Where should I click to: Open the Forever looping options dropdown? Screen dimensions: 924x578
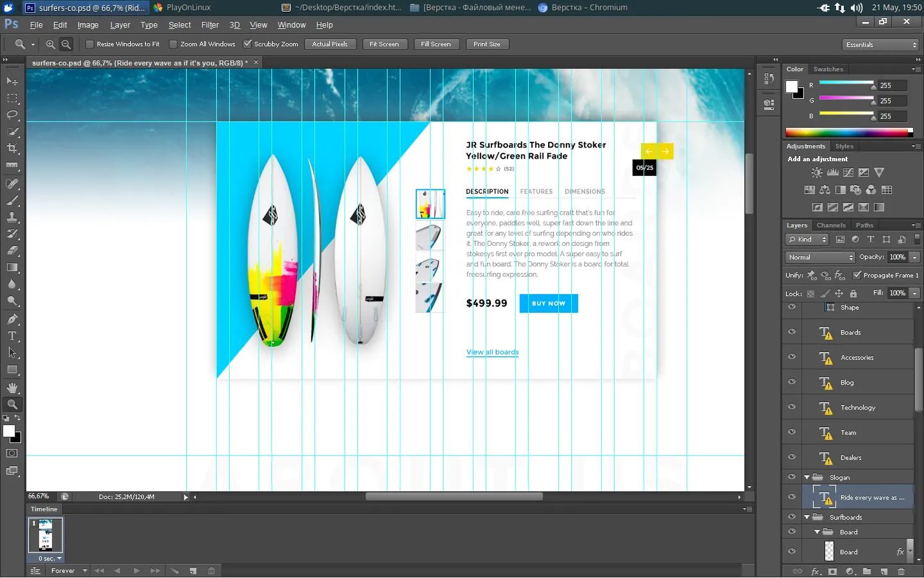coord(69,571)
